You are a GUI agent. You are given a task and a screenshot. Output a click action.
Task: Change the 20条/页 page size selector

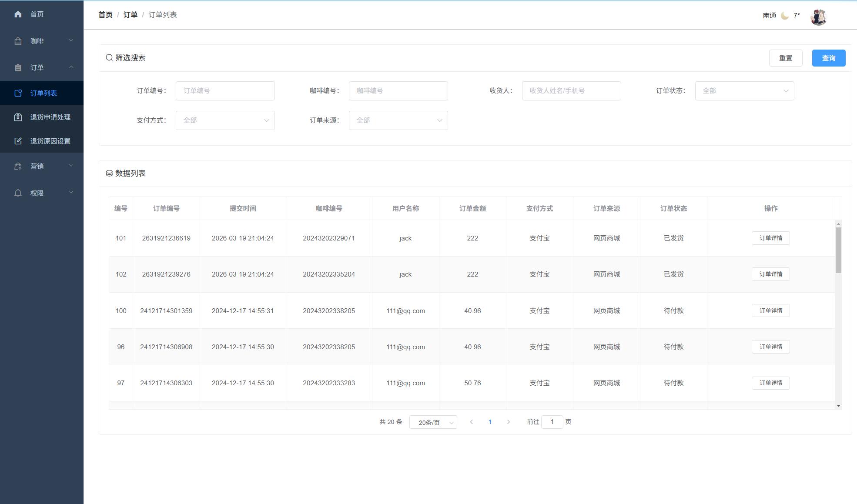(433, 422)
